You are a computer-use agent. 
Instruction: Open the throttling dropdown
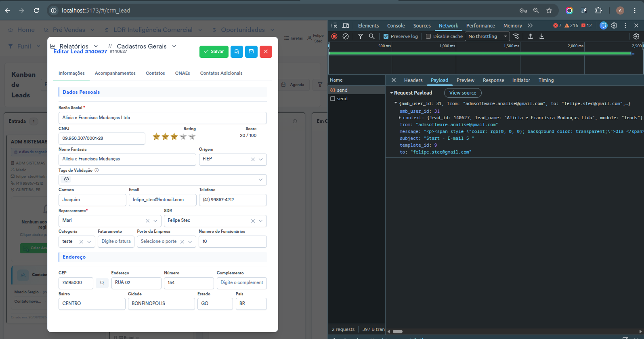click(487, 36)
